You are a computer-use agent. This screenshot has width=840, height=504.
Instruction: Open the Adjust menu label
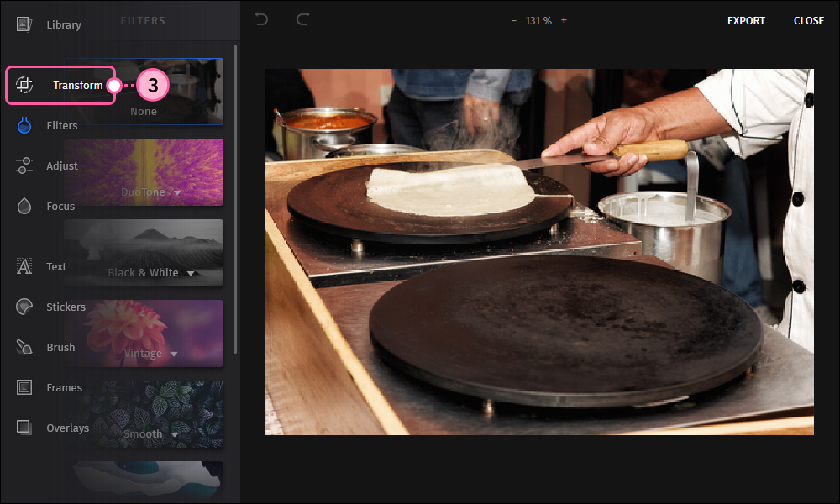click(62, 166)
